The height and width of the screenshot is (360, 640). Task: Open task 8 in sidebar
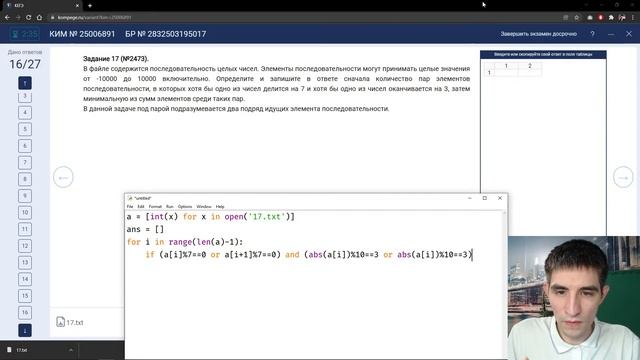[x=25, y=179]
